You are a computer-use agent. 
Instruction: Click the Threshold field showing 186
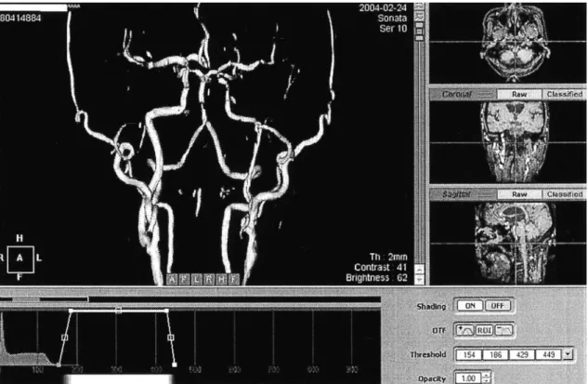point(495,355)
